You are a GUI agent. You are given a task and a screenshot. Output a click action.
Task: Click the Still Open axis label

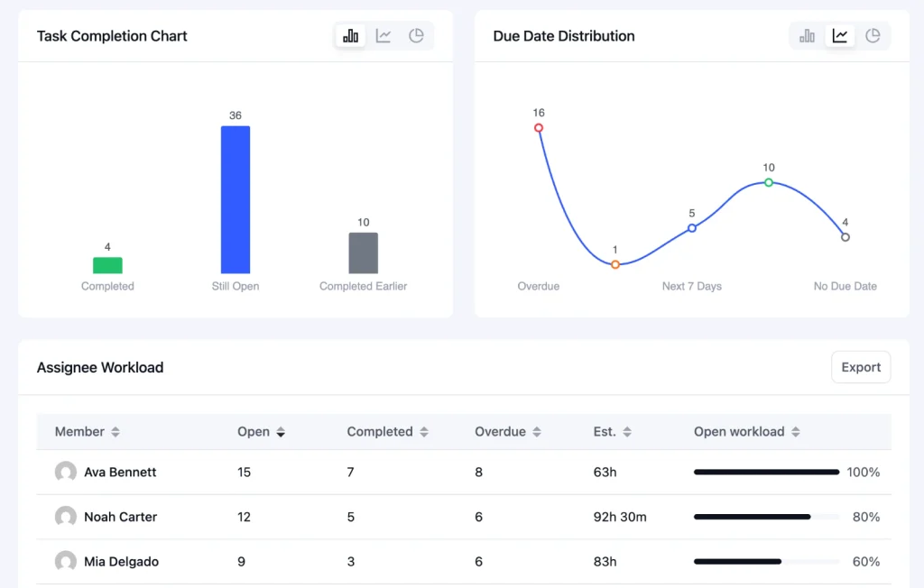pyautogui.click(x=236, y=287)
